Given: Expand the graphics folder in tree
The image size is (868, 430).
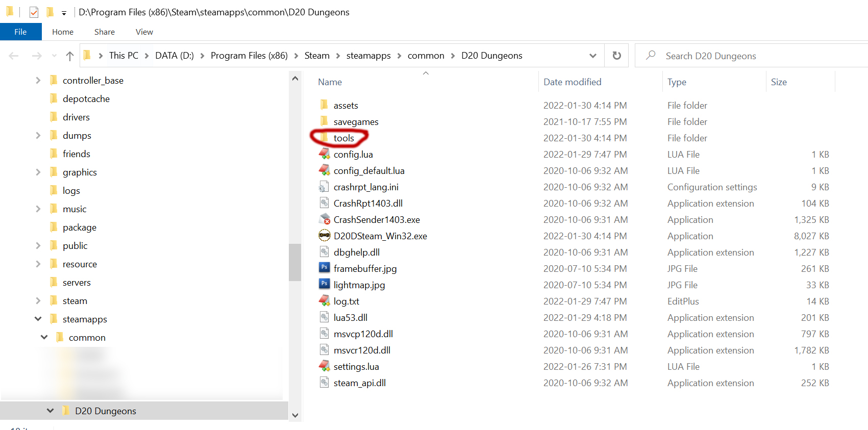Looking at the screenshot, I should (38, 172).
